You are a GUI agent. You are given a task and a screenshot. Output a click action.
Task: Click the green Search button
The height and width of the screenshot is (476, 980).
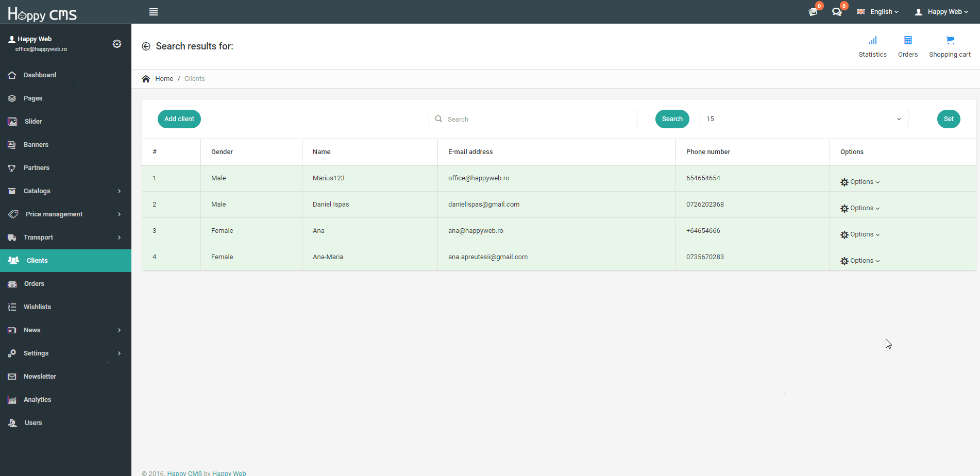(672, 119)
